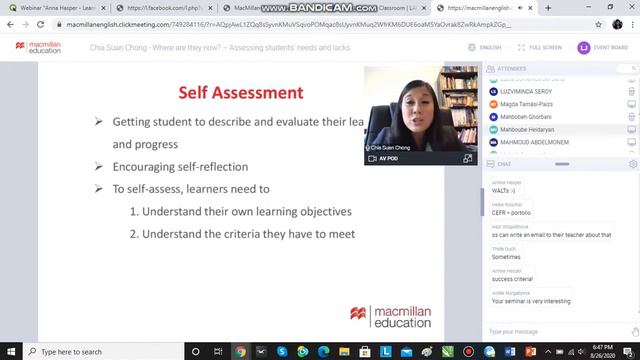The width and height of the screenshot is (640, 360).
Task: Reload the current page
Action: 40,24
